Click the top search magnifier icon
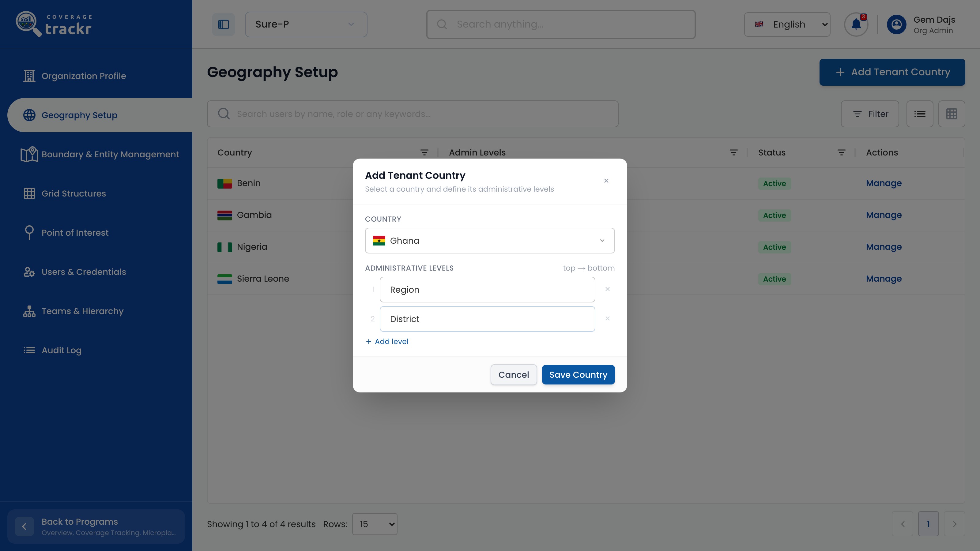Screen dimensions: 980x551 442,24
